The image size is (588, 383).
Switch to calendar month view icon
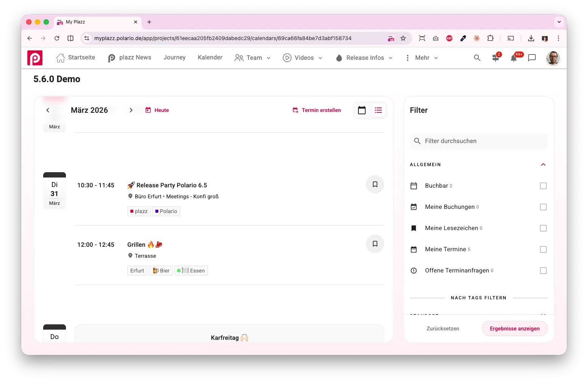point(362,110)
